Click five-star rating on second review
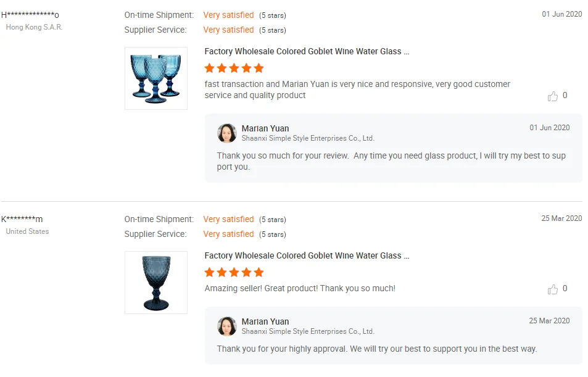 pyautogui.click(x=234, y=272)
